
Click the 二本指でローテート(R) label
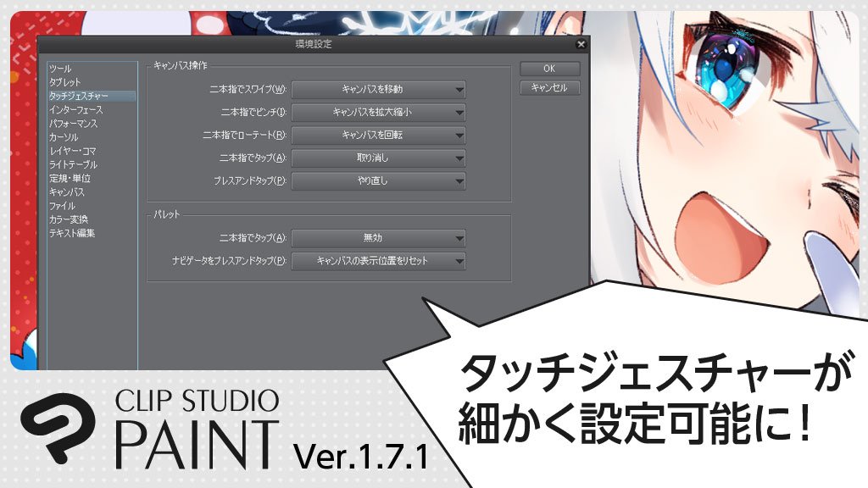tap(244, 135)
